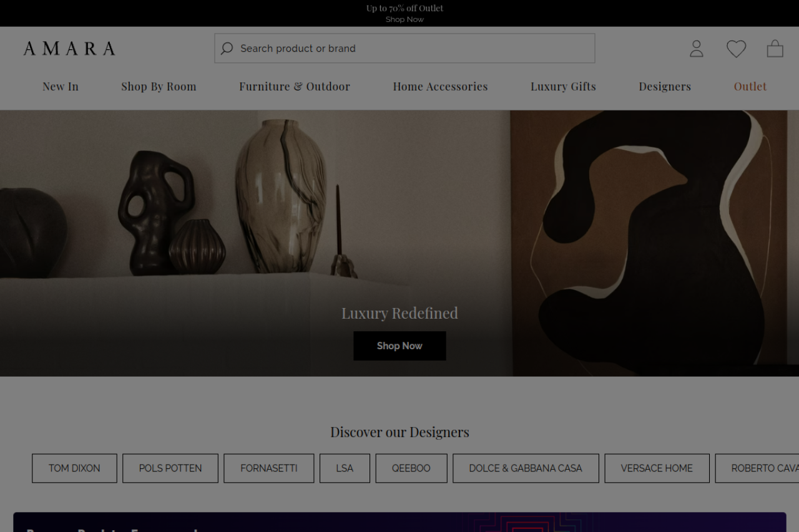The image size is (799, 532).
Task: Go to the Outlet section
Action: [750, 87]
